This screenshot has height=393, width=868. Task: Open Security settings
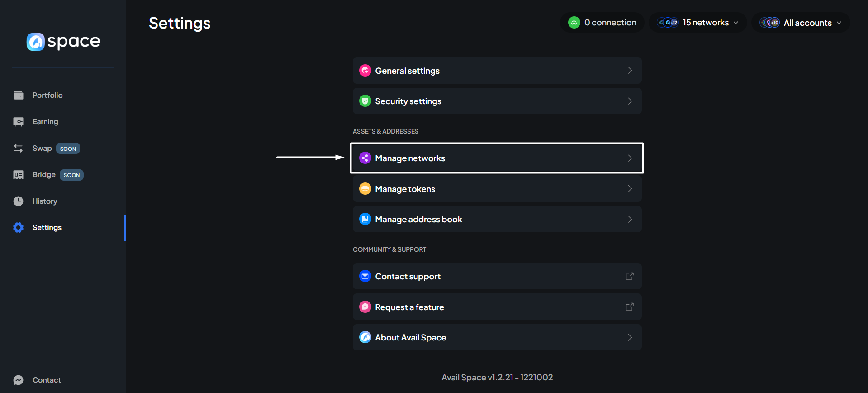[x=497, y=101]
